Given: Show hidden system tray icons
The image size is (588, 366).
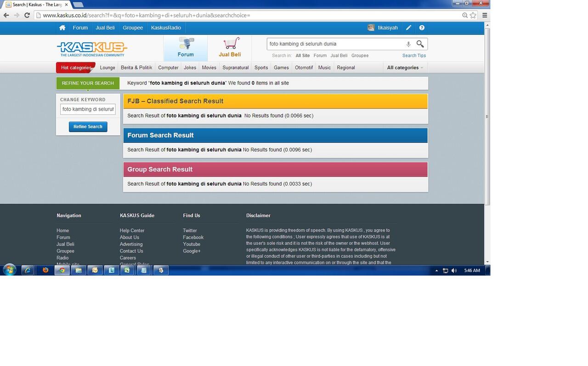Looking at the screenshot, I should (x=436, y=270).
